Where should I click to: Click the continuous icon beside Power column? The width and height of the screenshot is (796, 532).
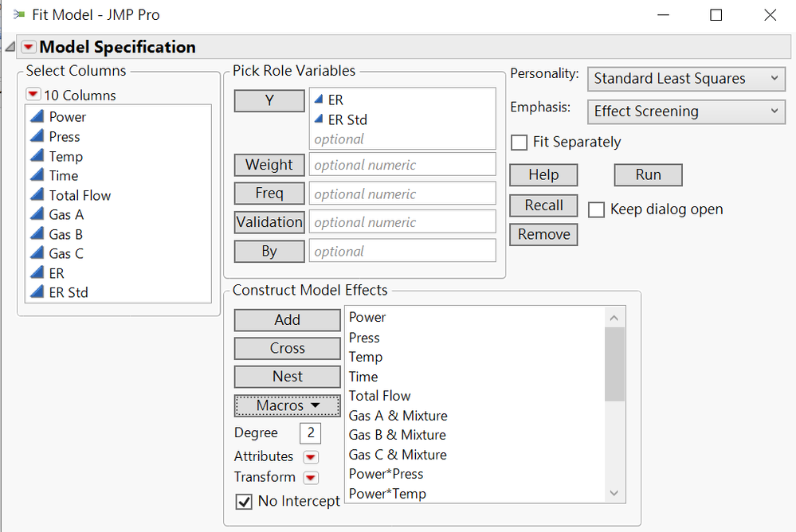click(x=37, y=117)
